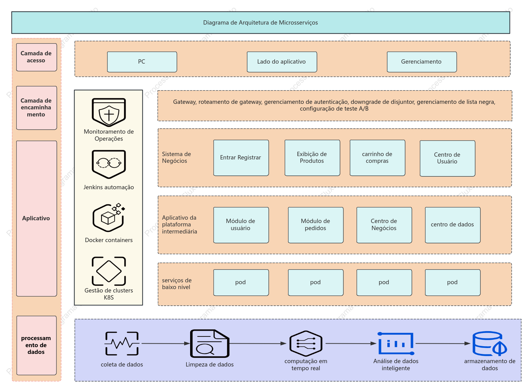Select the Gerenciamento box

(x=422, y=62)
